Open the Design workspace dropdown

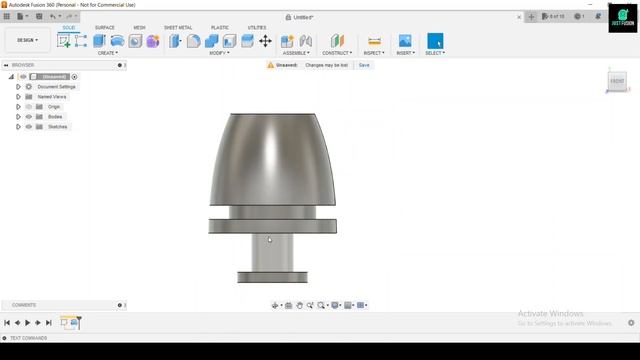[27, 40]
